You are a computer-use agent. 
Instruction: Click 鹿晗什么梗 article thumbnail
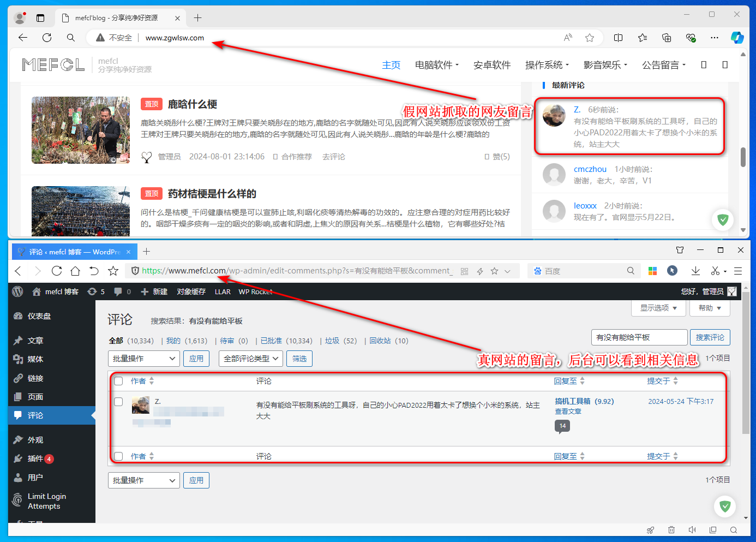(x=81, y=130)
